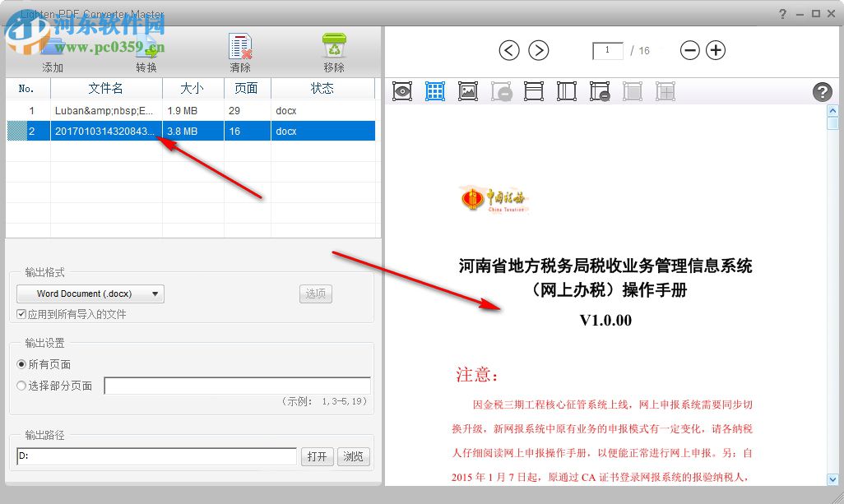Open help via the question mark icon
Viewport: 844px width, 504px height.
823,91
